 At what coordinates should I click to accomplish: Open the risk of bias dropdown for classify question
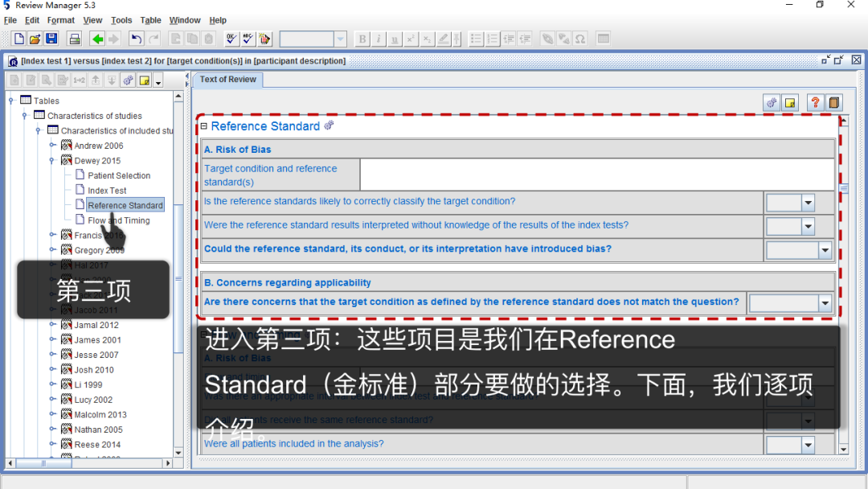789,202
